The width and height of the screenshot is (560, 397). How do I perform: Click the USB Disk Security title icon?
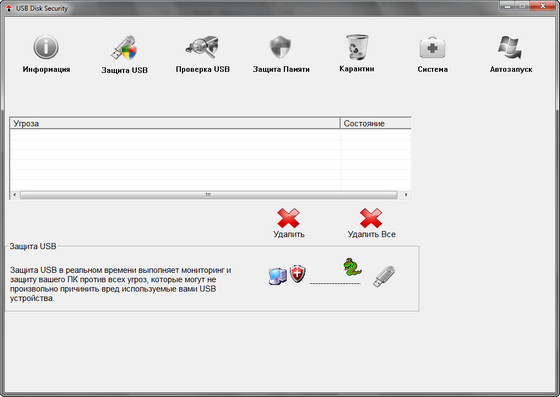coord(9,8)
